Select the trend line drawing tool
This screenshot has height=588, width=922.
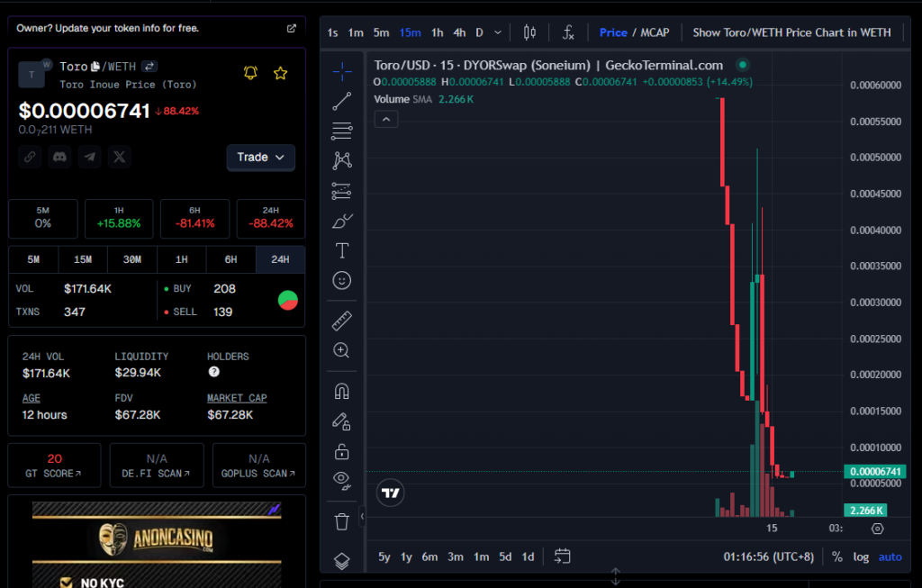click(x=341, y=101)
